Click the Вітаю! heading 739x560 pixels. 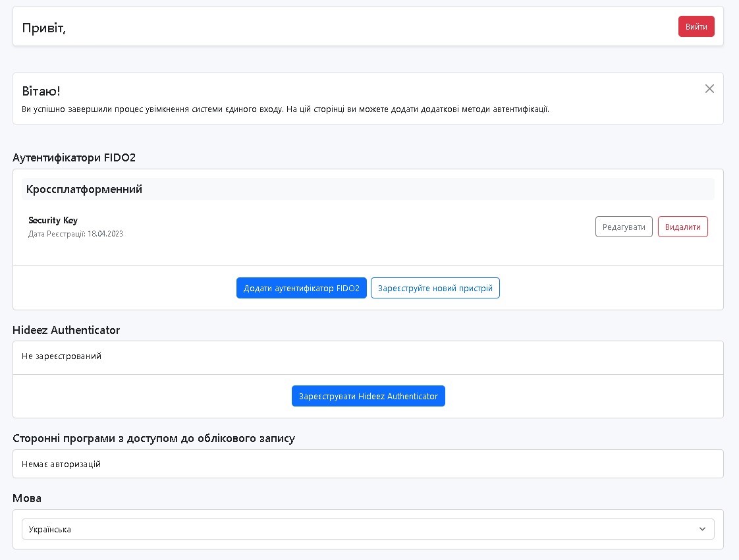pyautogui.click(x=41, y=92)
